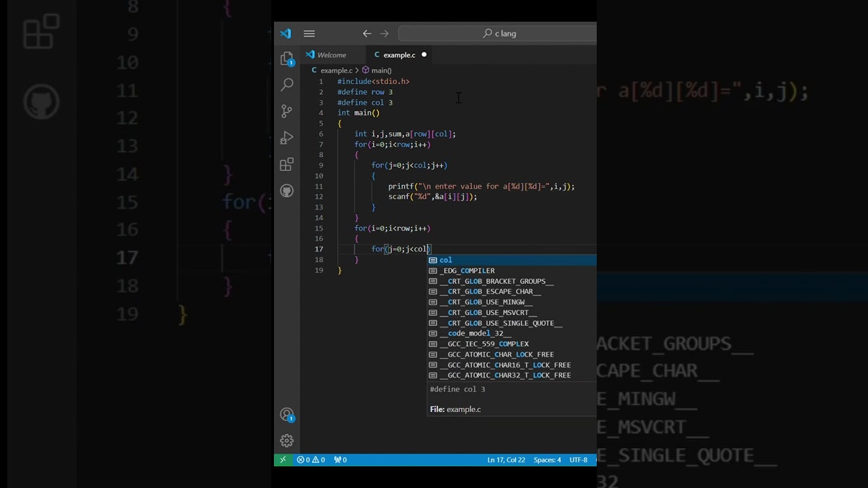Viewport: 868px width, 488px height.
Task: Click line number 9 in the gutter
Action: tap(321, 165)
